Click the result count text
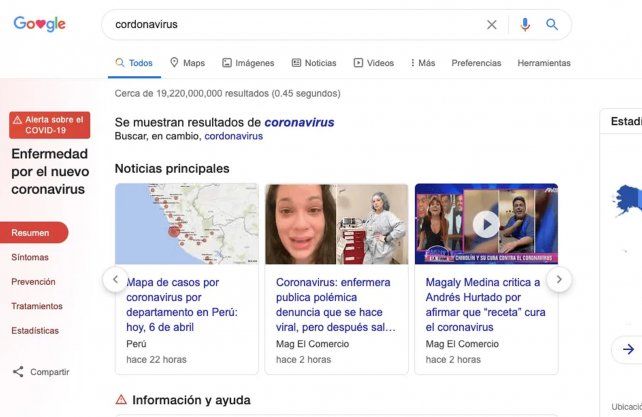Viewport: 642px width, 417px height. tap(228, 93)
